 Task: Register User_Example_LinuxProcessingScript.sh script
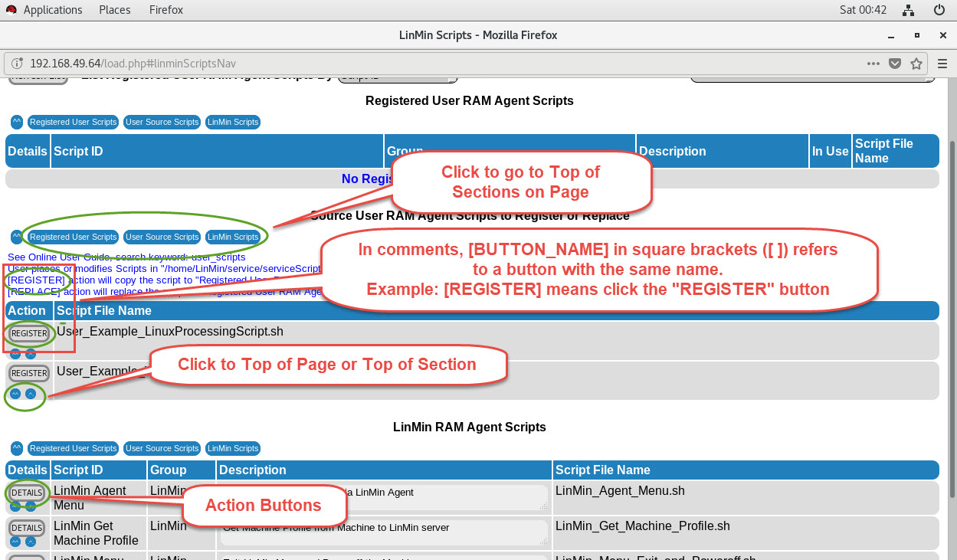pos(29,334)
